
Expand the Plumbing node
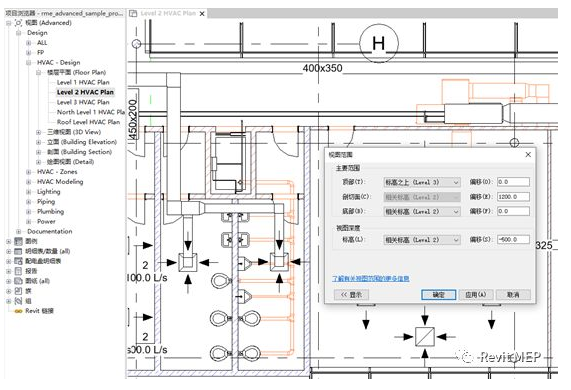tap(28, 212)
